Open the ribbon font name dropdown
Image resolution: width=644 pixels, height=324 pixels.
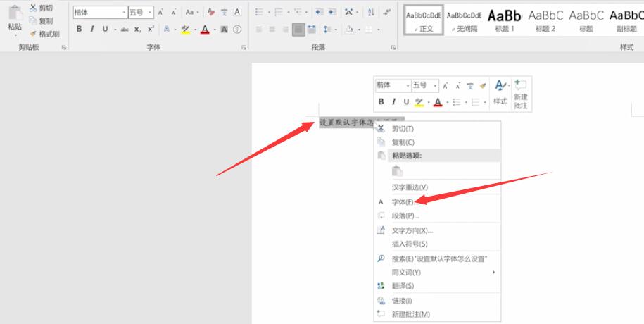[x=124, y=13]
